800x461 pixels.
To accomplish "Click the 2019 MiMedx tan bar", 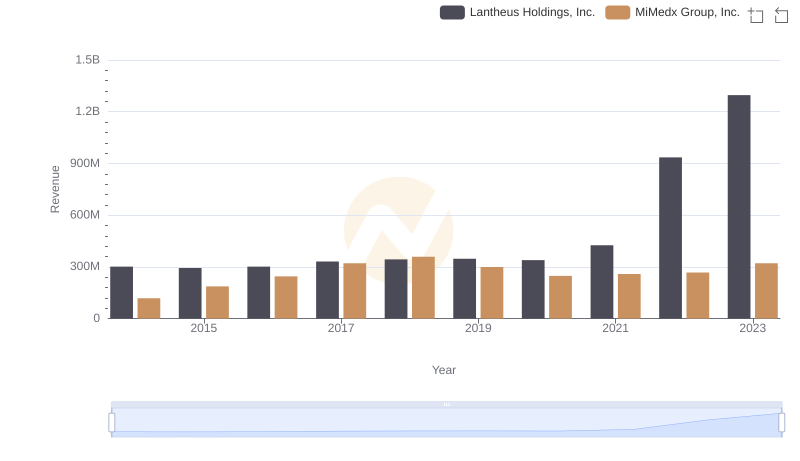I will (x=492, y=293).
